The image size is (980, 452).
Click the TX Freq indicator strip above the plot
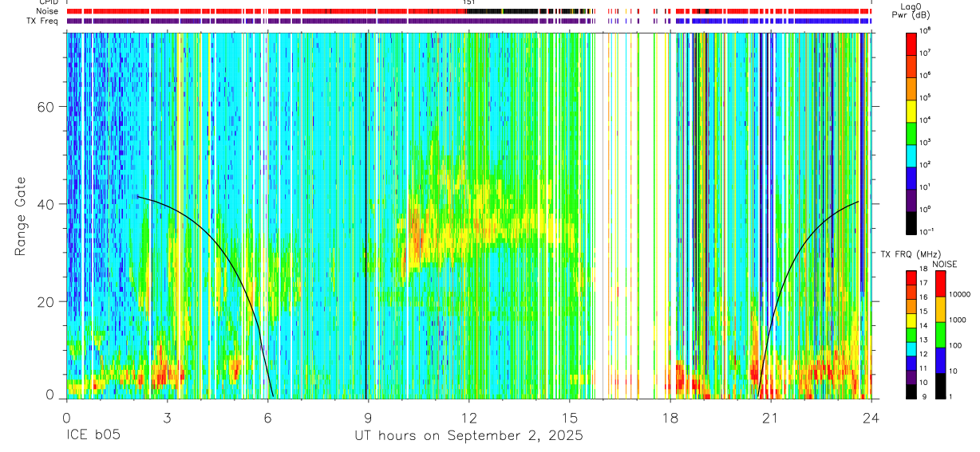pos(468,21)
